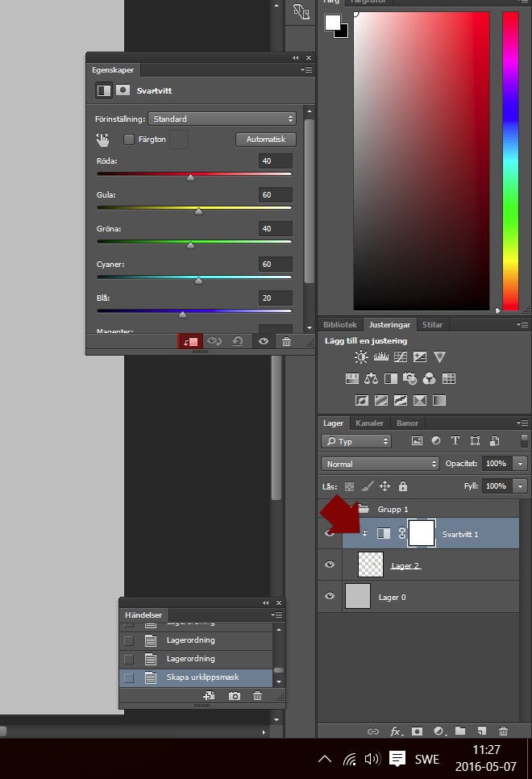The height and width of the screenshot is (779, 532).
Task: Add a Color Balance adjustment (scales icon)
Action: point(371,378)
